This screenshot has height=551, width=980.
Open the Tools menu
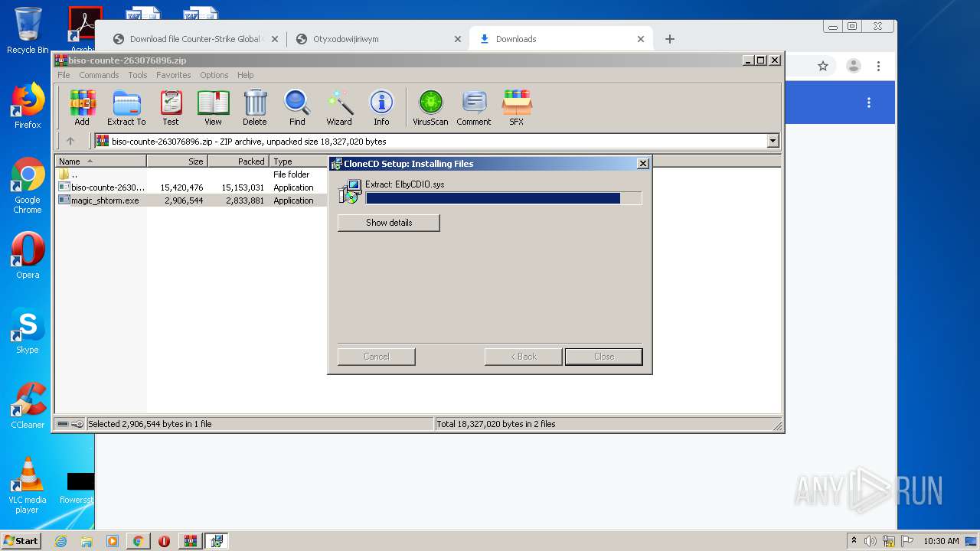(x=138, y=75)
